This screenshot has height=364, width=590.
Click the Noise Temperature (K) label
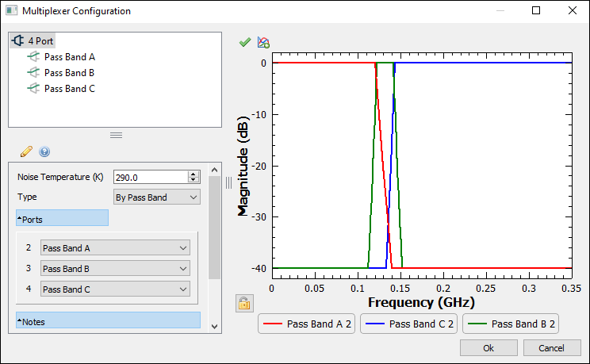[60, 177]
